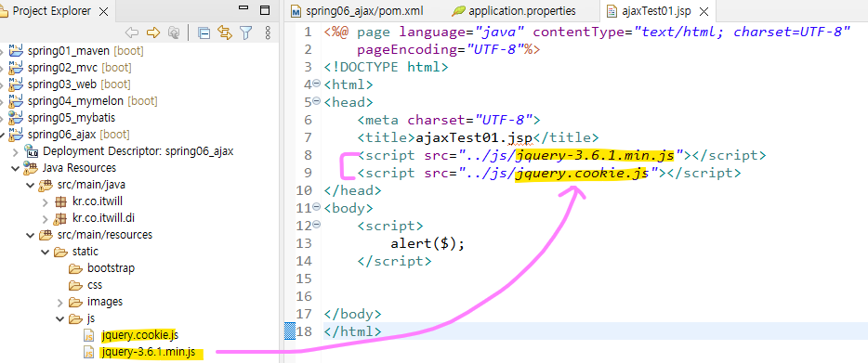Select the bootstrap folder label
This screenshot has height=363, width=868.
click(x=111, y=268)
